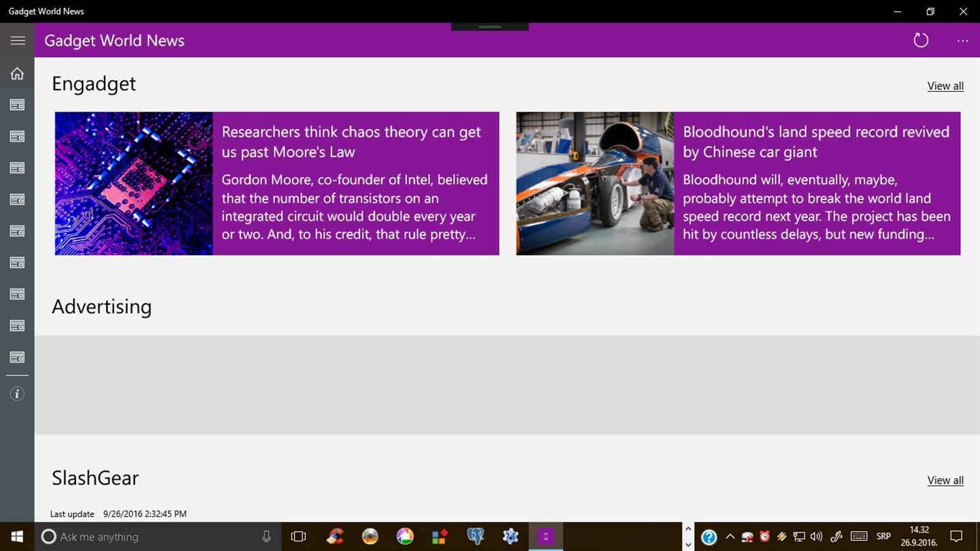Open the disc burner app in taskbar
Image resolution: width=980 pixels, height=551 pixels.
(x=370, y=536)
